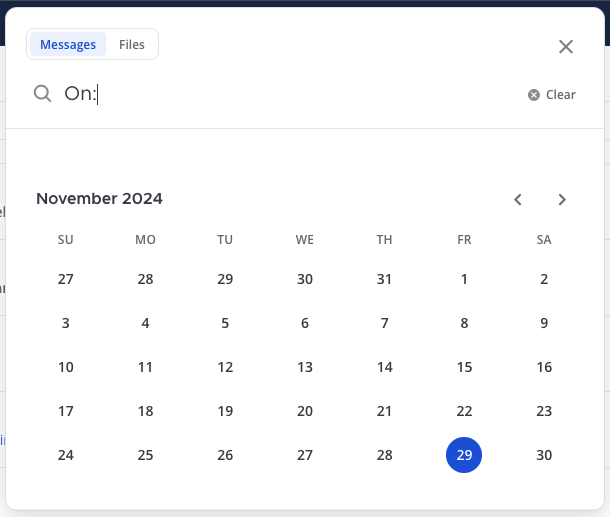Select the Messages tab
The height and width of the screenshot is (517, 610).
[x=68, y=45]
